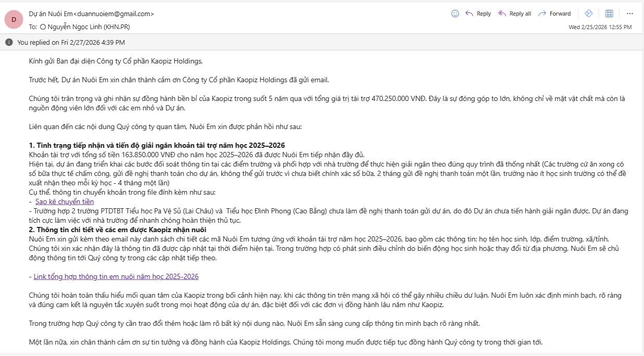Click the info icon in replied notice
Image resolution: width=644 pixels, height=356 pixels.
9,42
